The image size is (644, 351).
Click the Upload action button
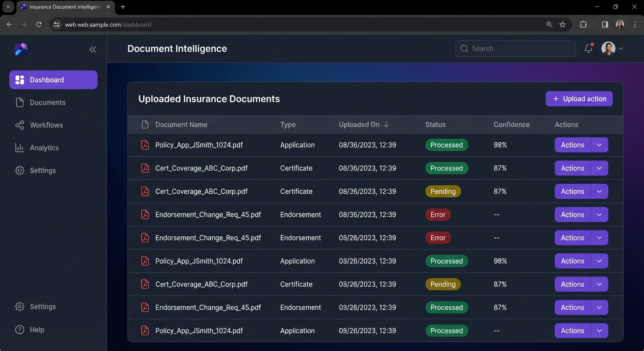point(579,99)
